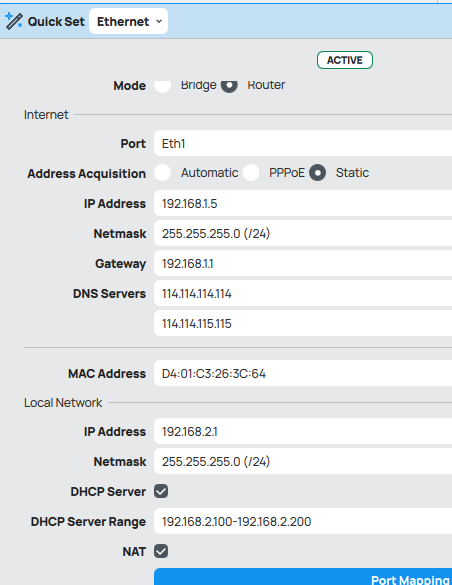Screen dimensions: 452x585
Task: Click the second DNS server field 114.114.115.115
Action: click(x=303, y=323)
